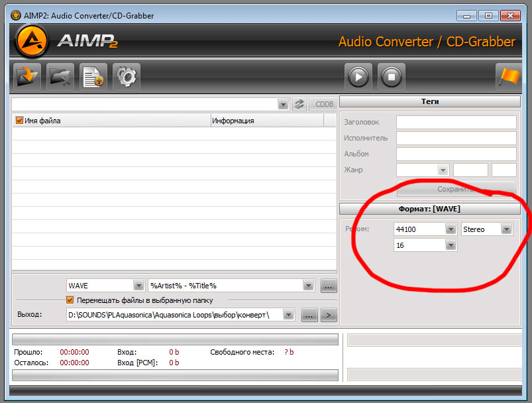The width and height of the screenshot is (532, 403).
Task: Open the settings gear icon
Action: [127, 77]
